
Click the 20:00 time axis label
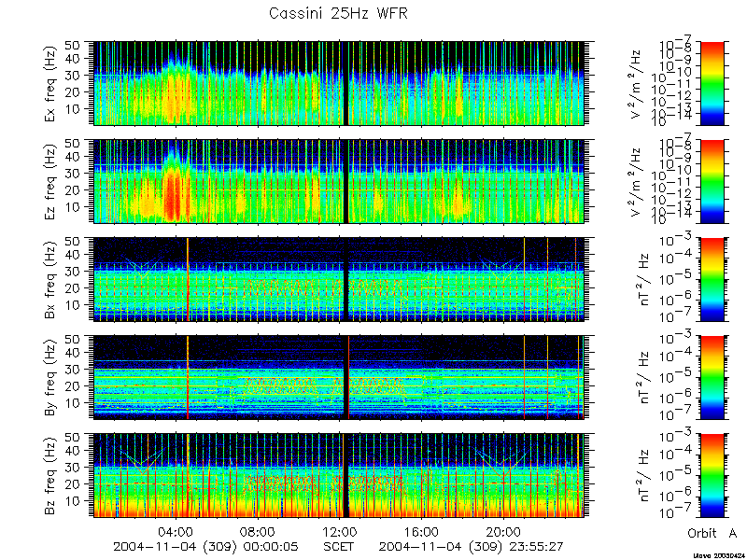(502, 531)
